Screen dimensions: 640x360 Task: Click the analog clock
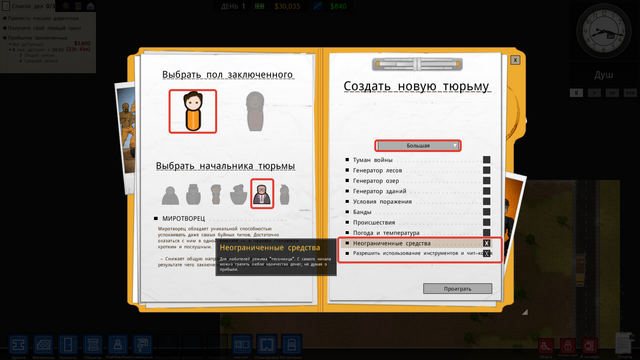603,31
